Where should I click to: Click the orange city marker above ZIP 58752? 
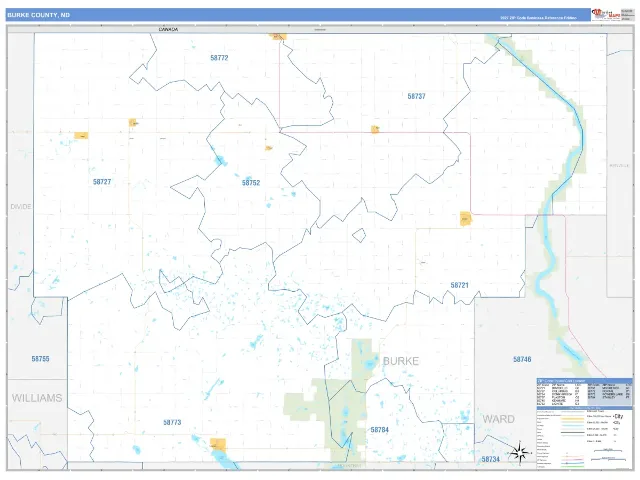(269, 148)
